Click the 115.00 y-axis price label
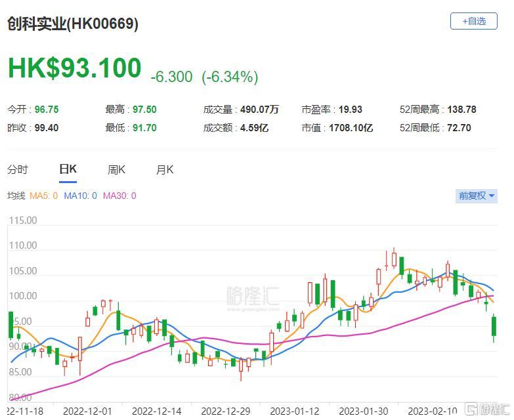Viewport: 514px width, 420px height. [x=22, y=220]
